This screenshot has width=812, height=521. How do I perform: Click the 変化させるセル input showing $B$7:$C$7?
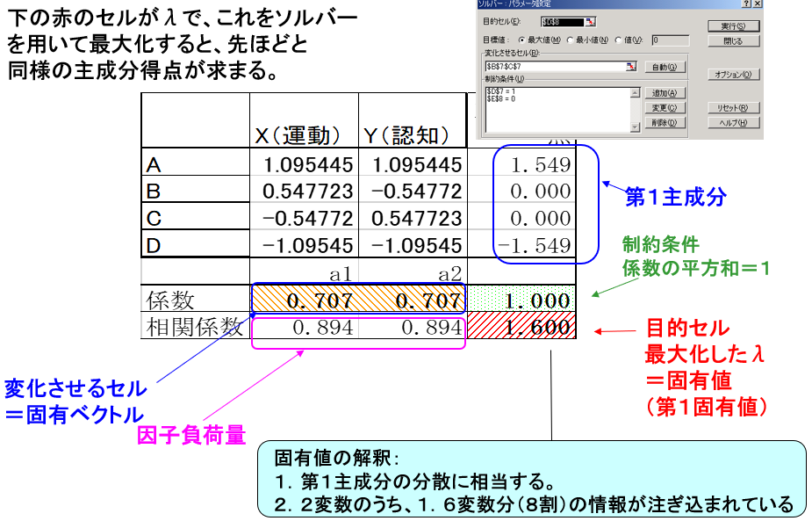coord(555,67)
